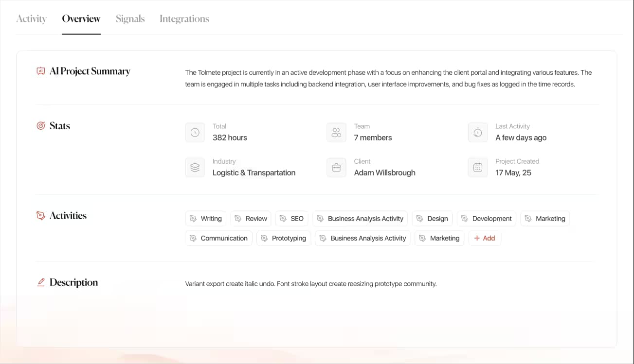The width and height of the screenshot is (634, 364).
Task: Click the Logistic & Transpartation industry value
Action: pyautogui.click(x=254, y=173)
